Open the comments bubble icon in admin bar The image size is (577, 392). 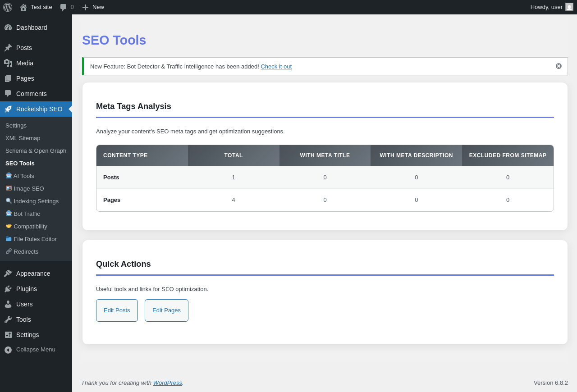click(64, 7)
